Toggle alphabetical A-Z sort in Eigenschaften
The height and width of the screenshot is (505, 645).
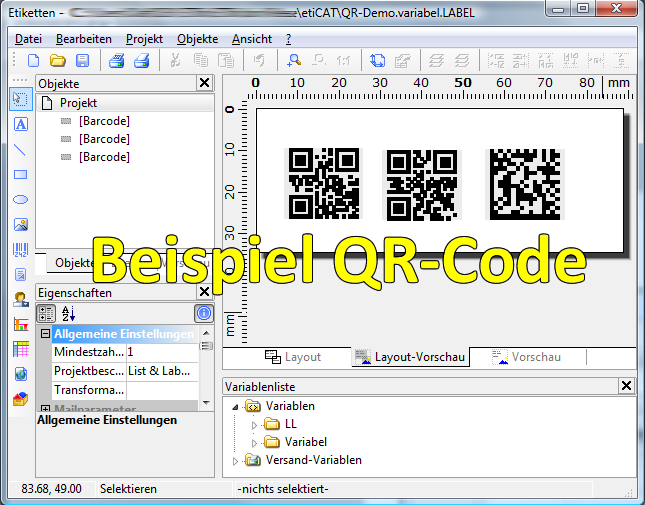(68, 314)
